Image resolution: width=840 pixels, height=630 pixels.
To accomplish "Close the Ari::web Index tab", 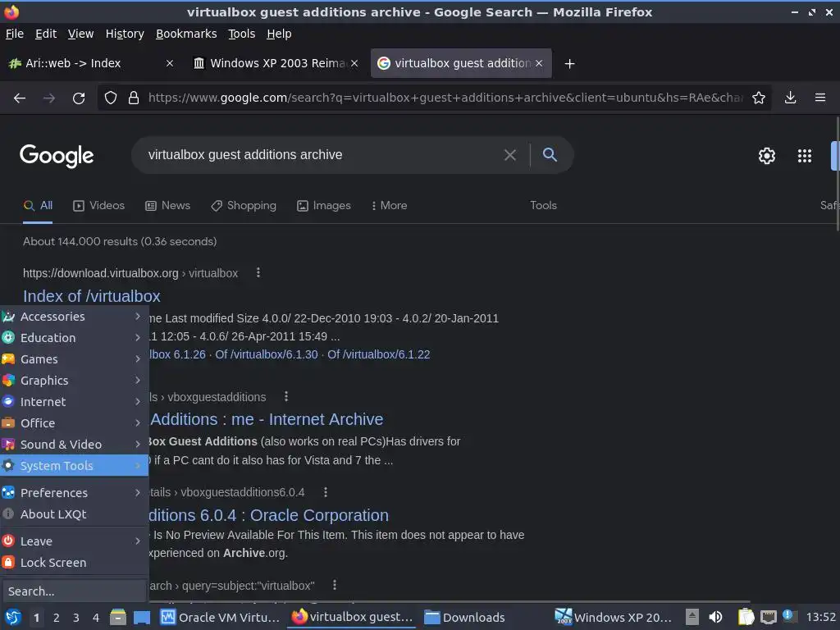I will point(169,63).
